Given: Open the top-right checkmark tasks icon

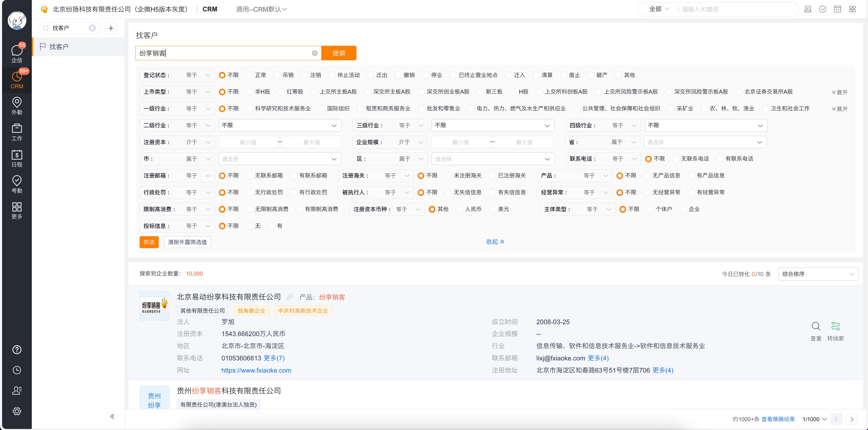Looking at the screenshot, I should pos(823,9).
